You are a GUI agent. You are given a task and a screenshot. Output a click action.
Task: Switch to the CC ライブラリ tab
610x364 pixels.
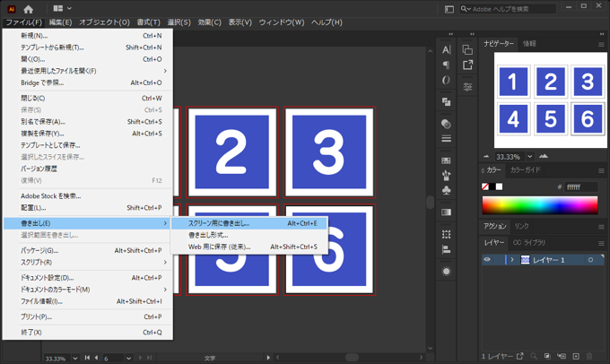tap(529, 242)
